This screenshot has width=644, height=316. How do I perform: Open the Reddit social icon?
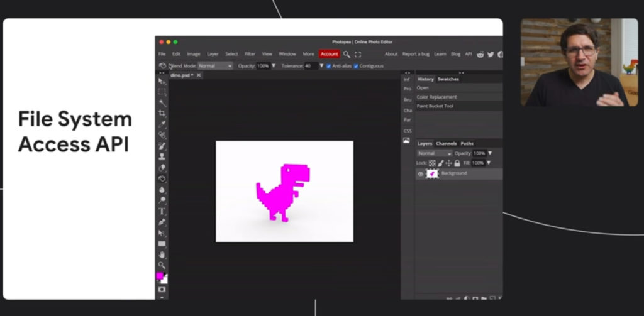tap(480, 54)
